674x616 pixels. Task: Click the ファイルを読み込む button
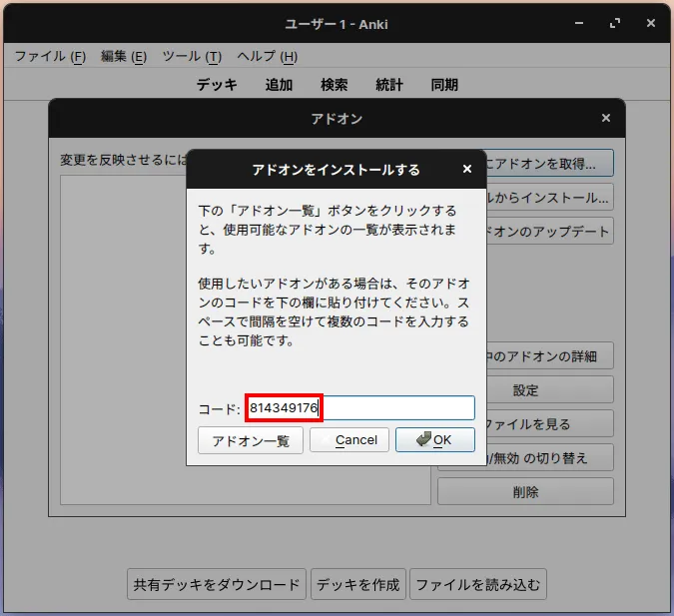[478, 584]
